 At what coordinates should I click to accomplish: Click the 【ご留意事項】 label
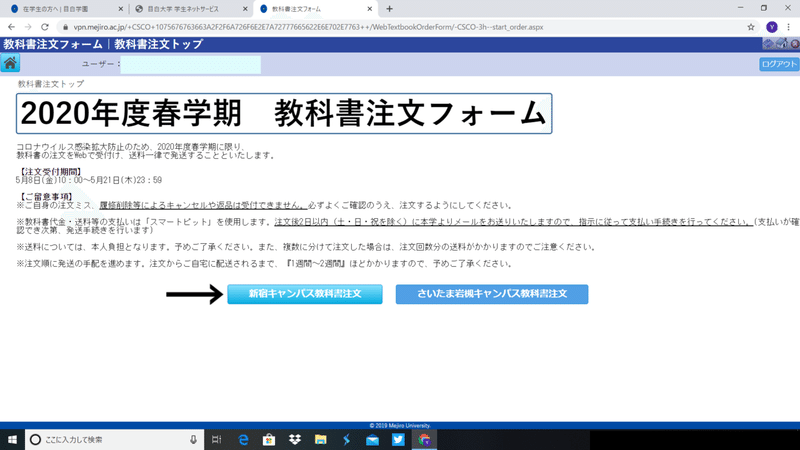46,196
